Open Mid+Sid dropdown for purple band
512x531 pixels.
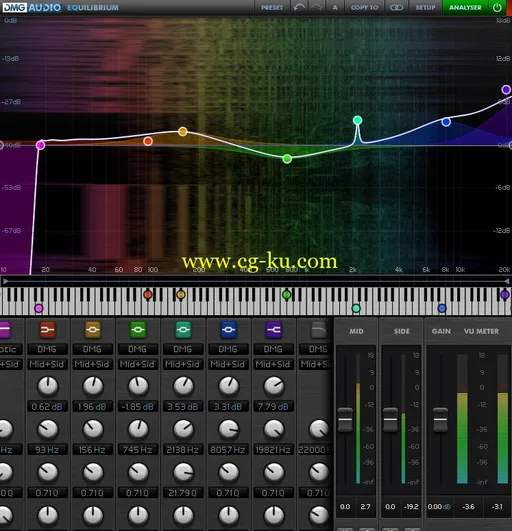273,364
